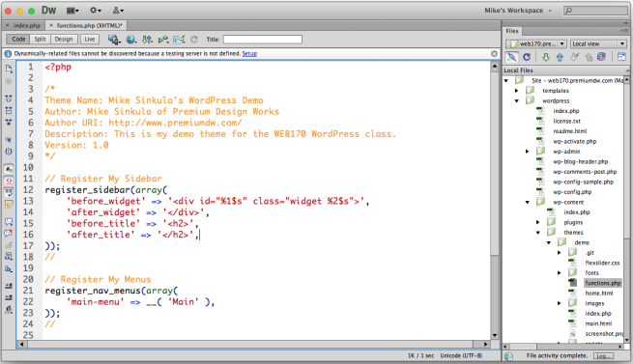The height and width of the screenshot is (364, 633).
Task: Switch to Split view
Action: tap(40, 40)
